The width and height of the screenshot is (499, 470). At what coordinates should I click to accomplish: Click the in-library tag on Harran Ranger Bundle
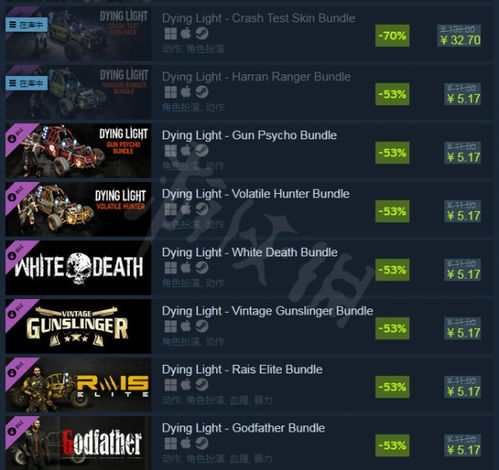[27, 83]
